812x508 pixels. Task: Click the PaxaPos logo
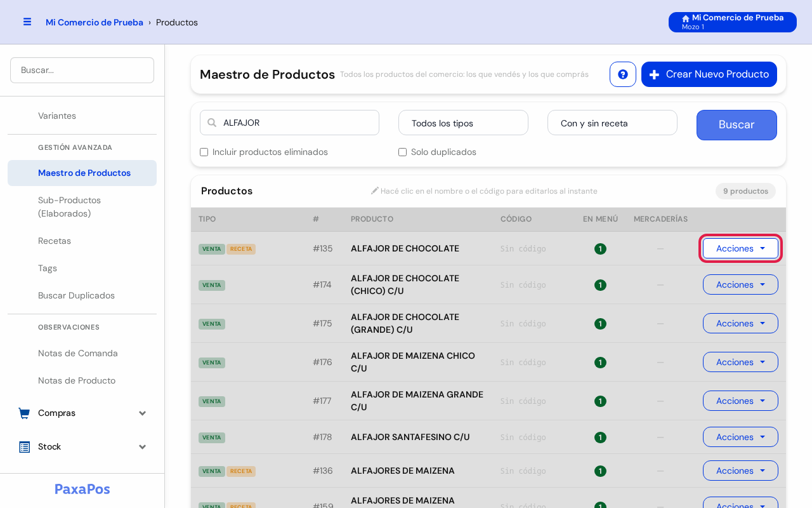82,489
